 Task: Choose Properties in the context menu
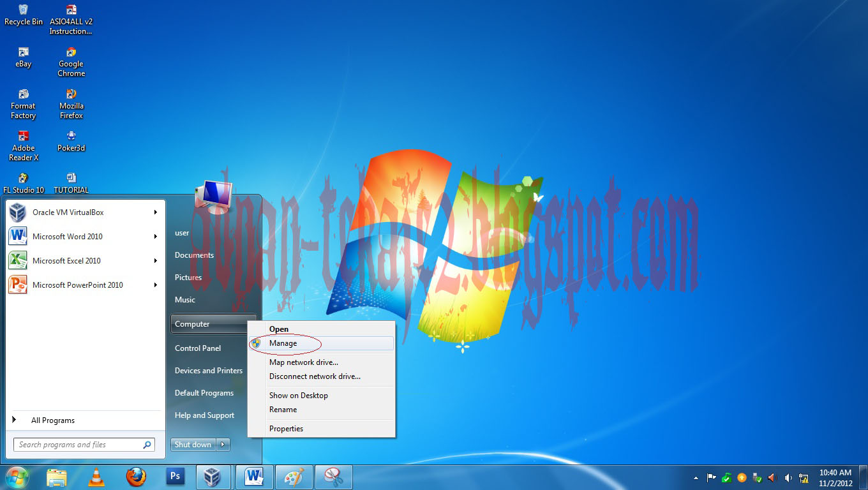pyautogui.click(x=322, y=429)
